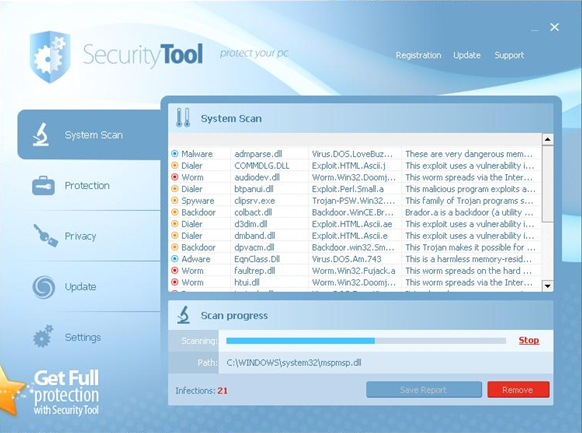The image size is (582, 433).
Task: Click the Save Report button
Action: [424, 390]
